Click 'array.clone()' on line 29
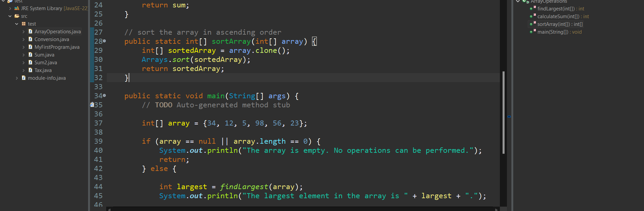Image resolution: width=644 pixels, height=211 pixels. click(x=257, y=50)
